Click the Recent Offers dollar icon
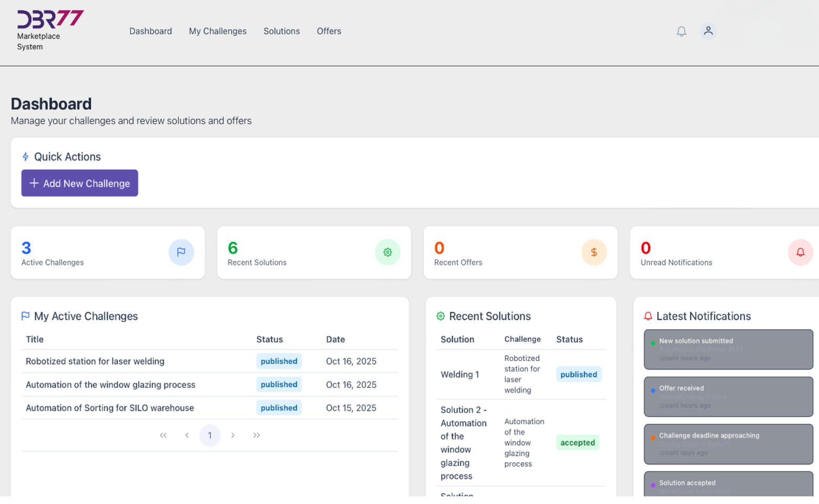Image resolution: width=819 pixels, height=504 pixels. coord(594,253)
